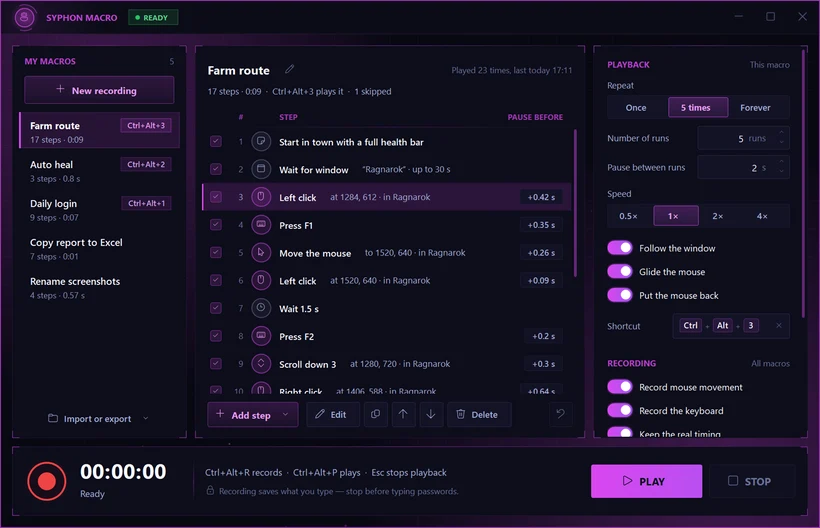Click the Syphon Macro logo icon
The height and width of the screenshot is (528, 820).
[24, 17]
